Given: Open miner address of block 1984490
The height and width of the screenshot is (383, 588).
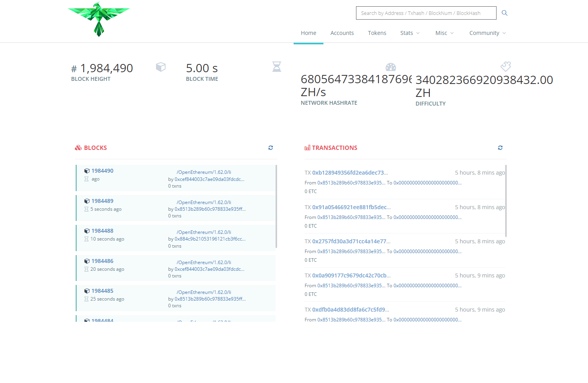Looking at the screenshot, I should pyautogui.click(x=210, y=179).
